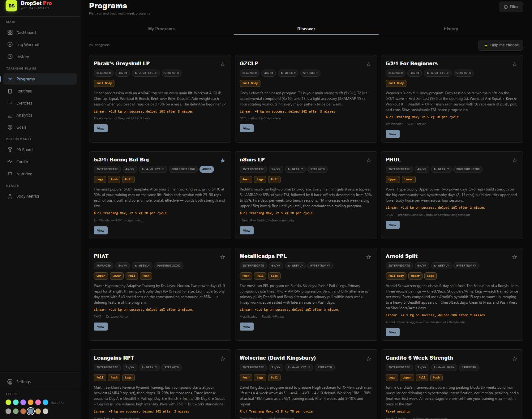The height and width of the screenshot is (419, 532).
Task: Open Cardio section
Action: click(x=40, y=162)
